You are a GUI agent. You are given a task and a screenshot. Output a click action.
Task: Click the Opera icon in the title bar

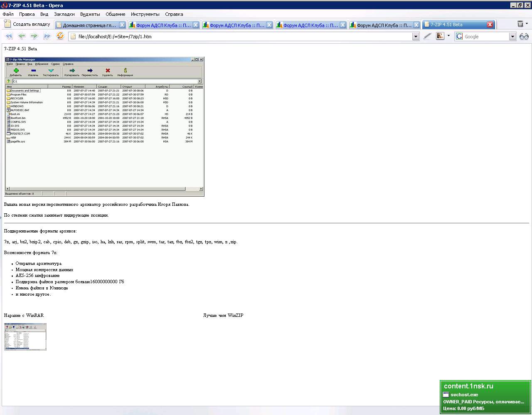pos(4,5)
